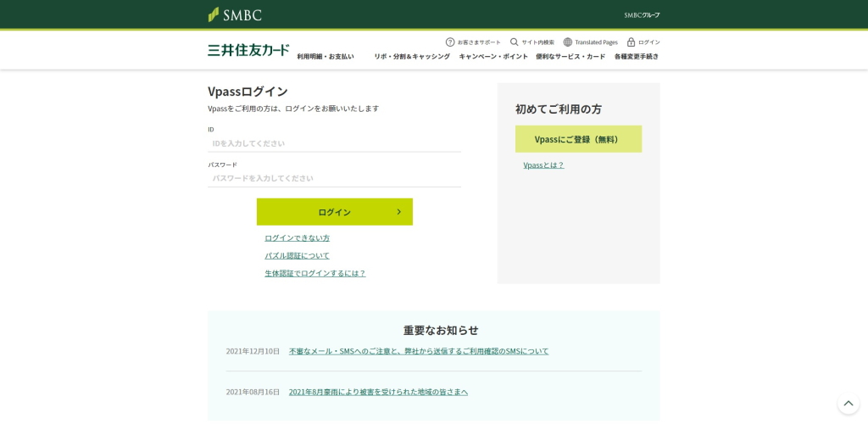The image size is (868, 424).
Task: Click the 三井住友カード logo
Action: 248,50
